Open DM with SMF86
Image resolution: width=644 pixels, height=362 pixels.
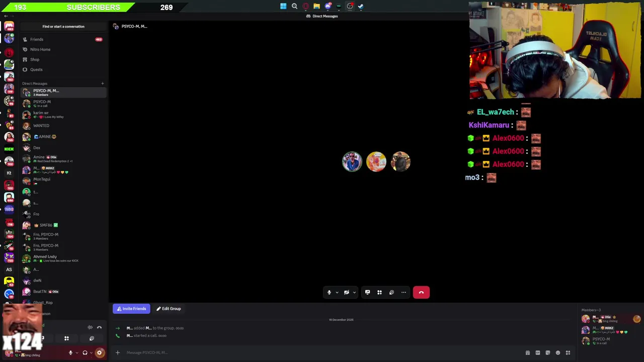(63, 225)
